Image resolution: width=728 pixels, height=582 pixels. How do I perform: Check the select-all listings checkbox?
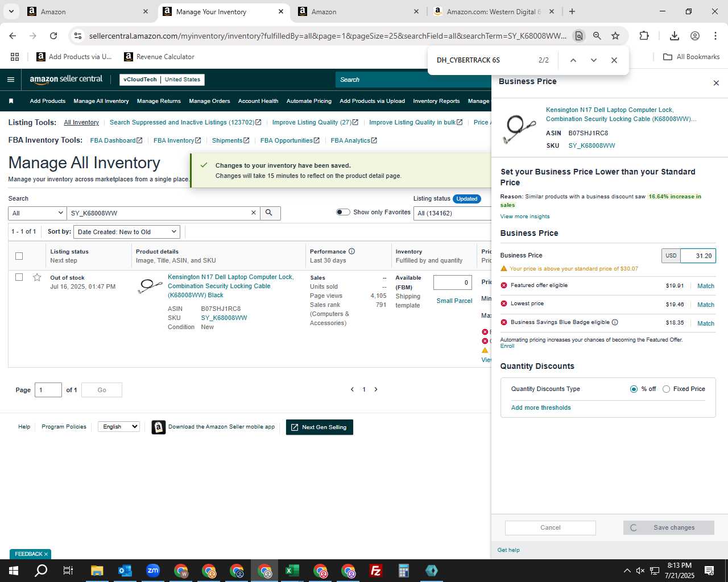19,256
